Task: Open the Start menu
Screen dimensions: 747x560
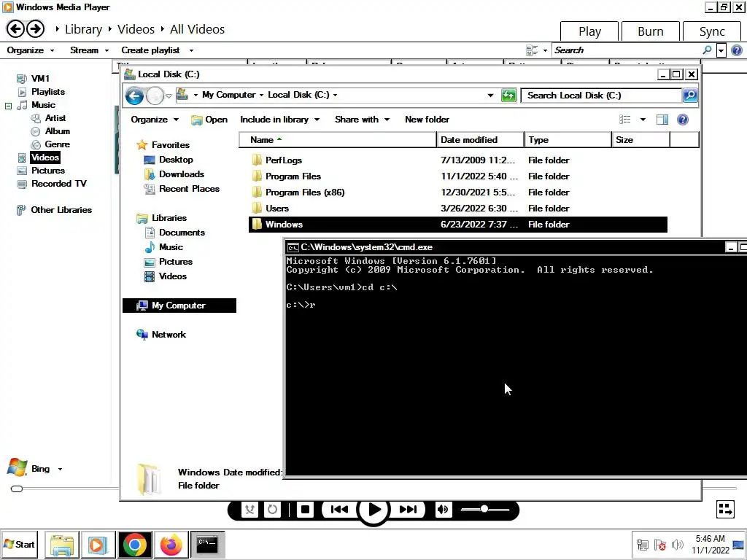Action: (x=20, y=544)
